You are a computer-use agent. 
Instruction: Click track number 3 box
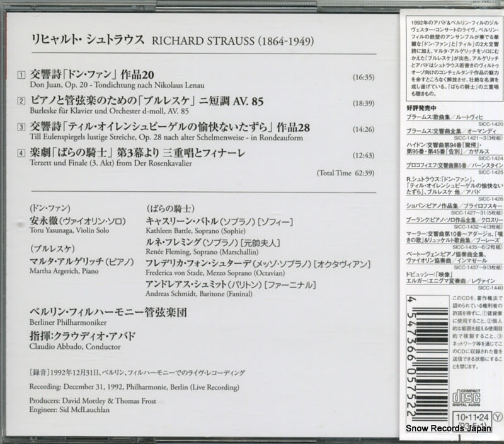pyautogui.click(x=21, y=127)
